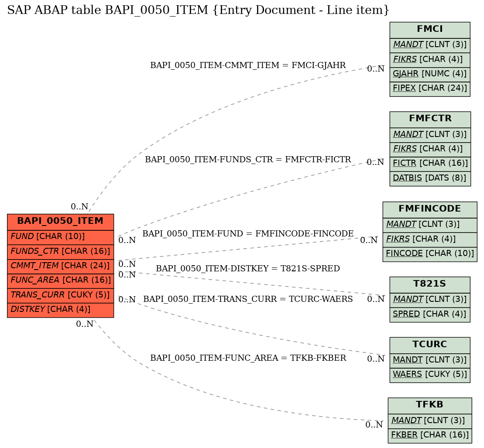The width and height of the screenshot is (484, 448).
Task: Click the 0..N cardinality beside FMFCTR table
Action: point(375,162)
